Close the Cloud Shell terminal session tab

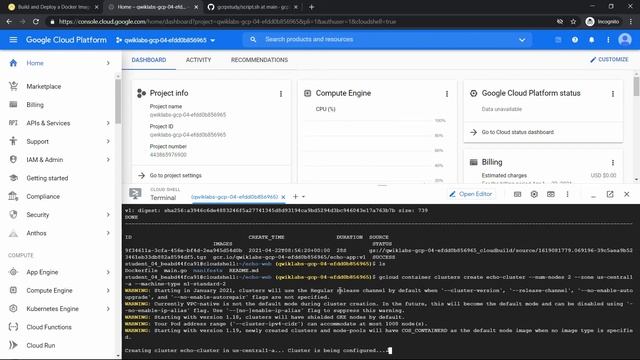point(283,197)
